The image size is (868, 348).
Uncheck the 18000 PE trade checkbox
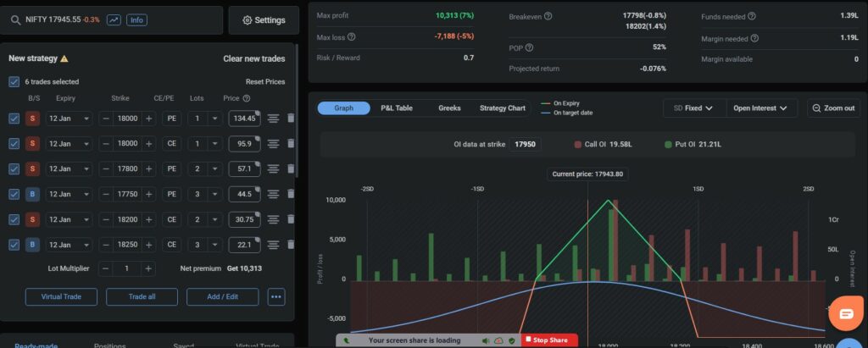pyautogui.click(x=14, y=119)
